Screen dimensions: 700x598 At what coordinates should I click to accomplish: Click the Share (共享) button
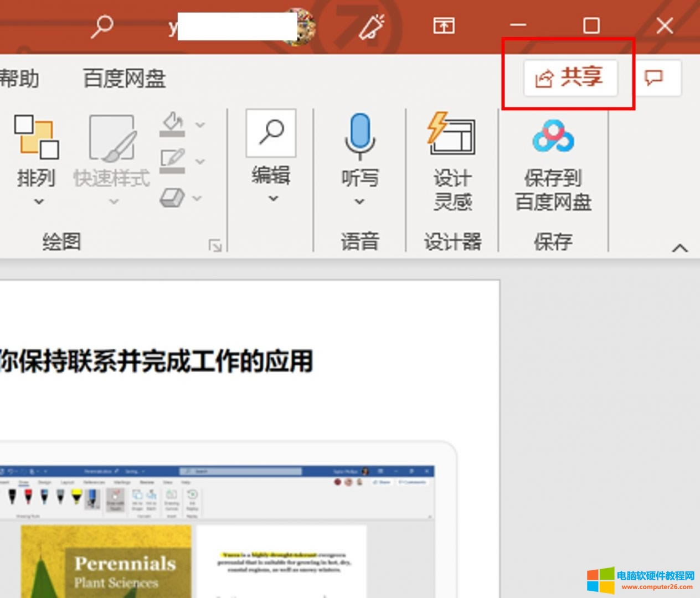(570, 78)
